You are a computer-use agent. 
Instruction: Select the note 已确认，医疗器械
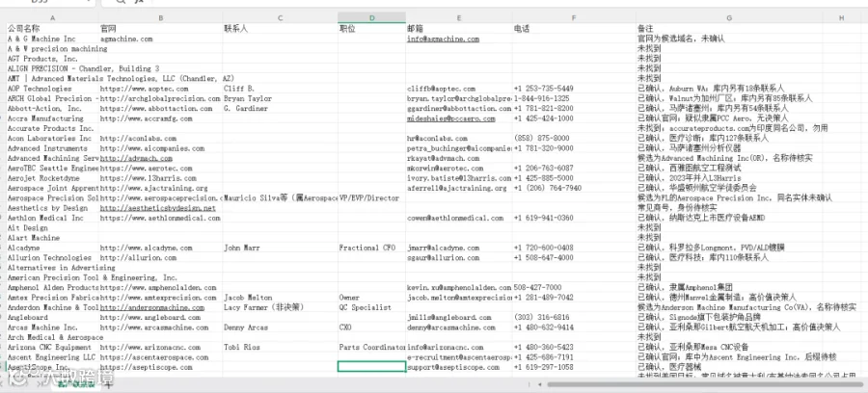coord(729,367)
